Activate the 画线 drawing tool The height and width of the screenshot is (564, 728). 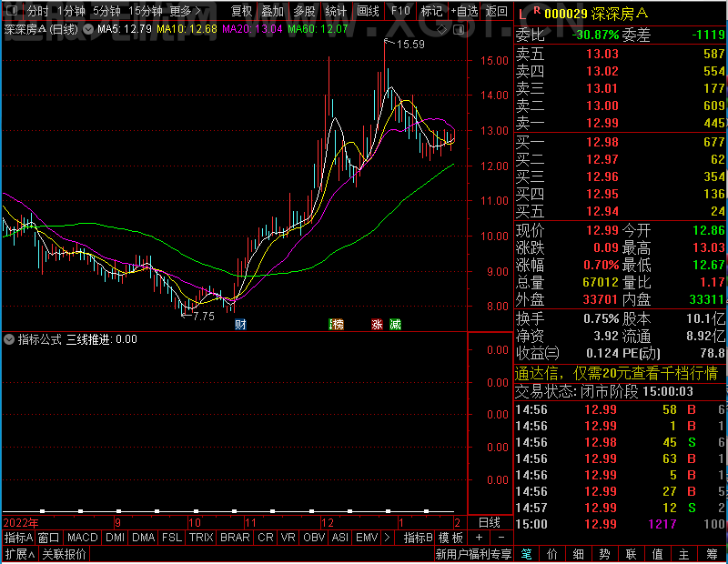[x=369, y=11]
